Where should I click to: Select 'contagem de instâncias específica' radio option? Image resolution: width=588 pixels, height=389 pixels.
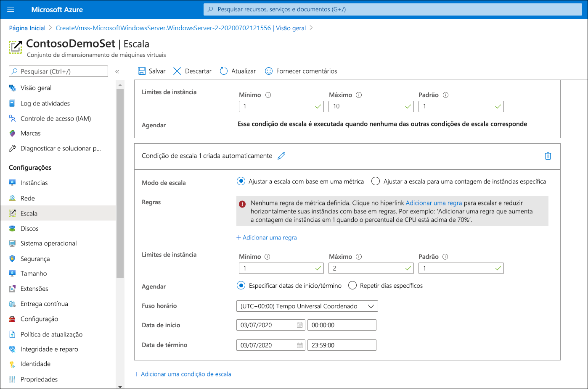376,181
